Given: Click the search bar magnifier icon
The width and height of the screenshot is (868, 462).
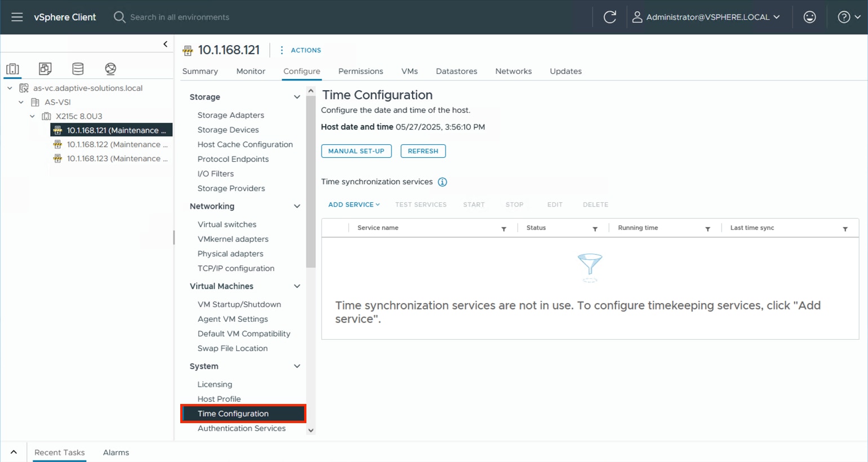Looking at the screenshot, I should [x=119, y=17].
